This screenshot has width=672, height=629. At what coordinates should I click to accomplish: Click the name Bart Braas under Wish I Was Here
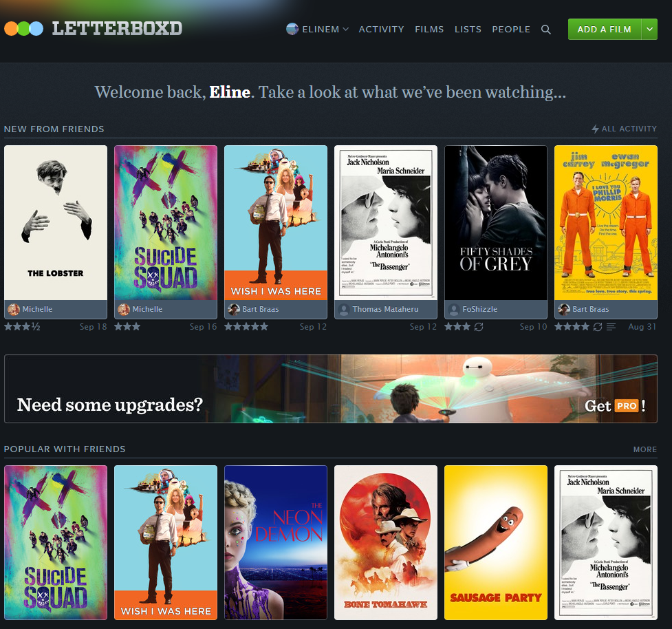(x=261, y=309)
